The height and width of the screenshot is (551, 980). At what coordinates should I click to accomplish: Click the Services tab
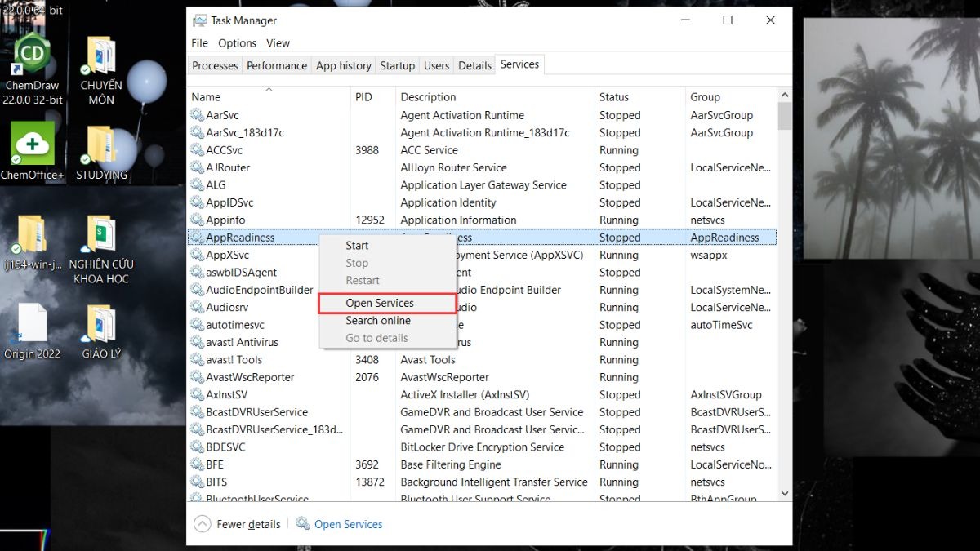(519, 64)
